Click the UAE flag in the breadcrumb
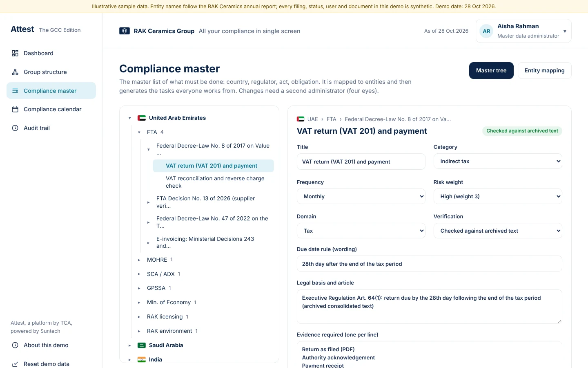This screenshot has height=368, width=588. click(301, 119)
